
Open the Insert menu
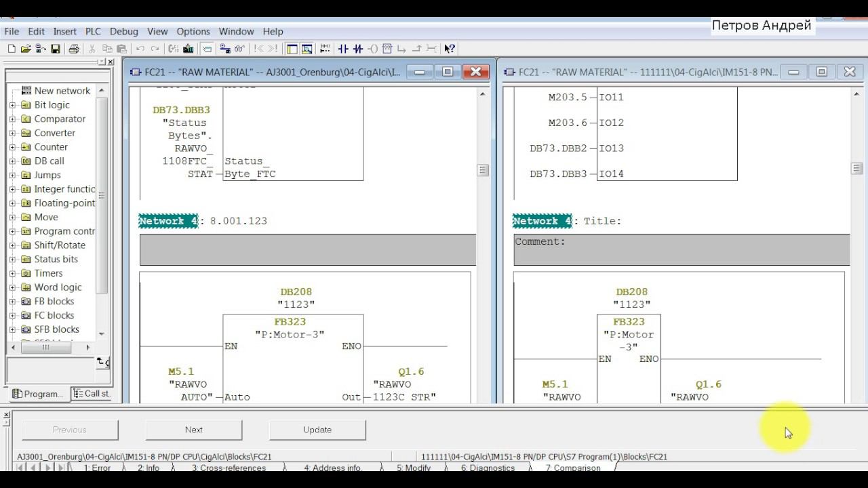[65, 31]
